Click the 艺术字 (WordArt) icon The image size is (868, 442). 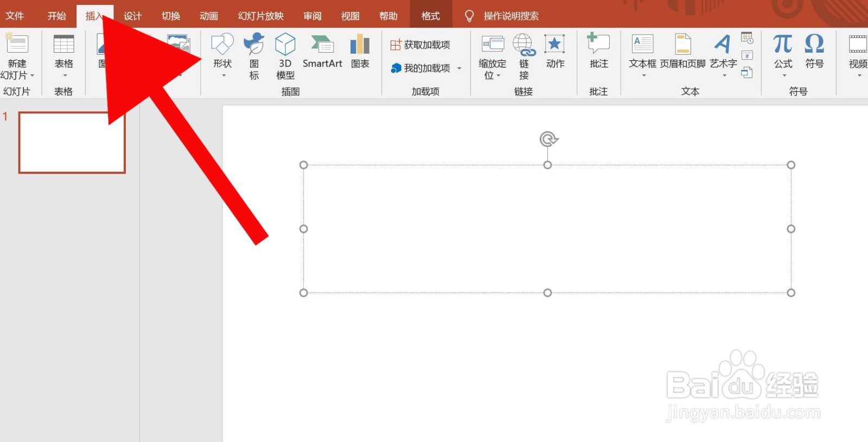click(x=723, y=44)
